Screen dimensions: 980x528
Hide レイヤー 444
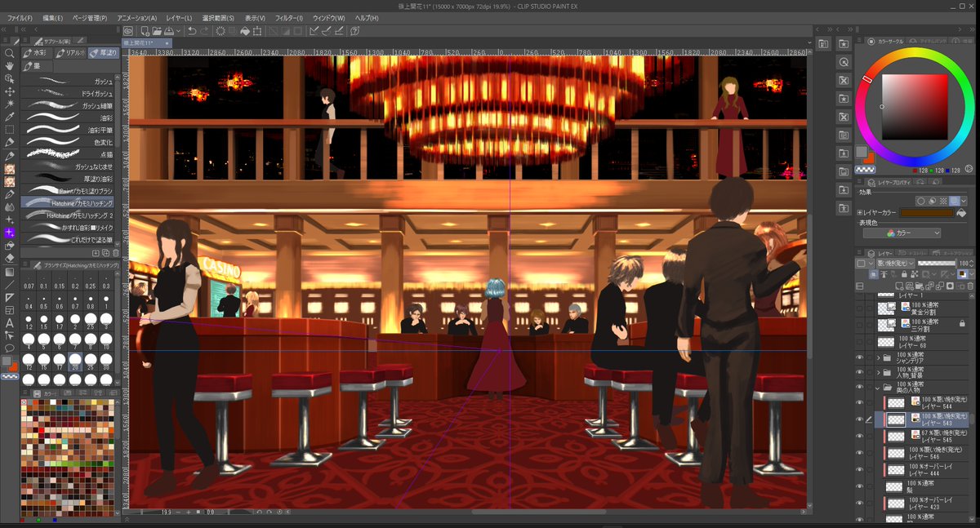(860, 468)
